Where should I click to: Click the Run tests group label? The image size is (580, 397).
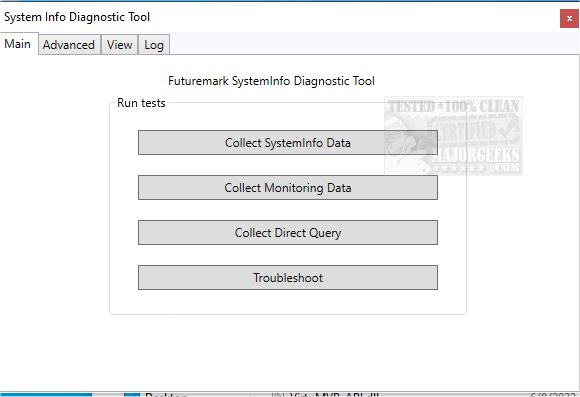pyautogui.click(x=141, y=102)
